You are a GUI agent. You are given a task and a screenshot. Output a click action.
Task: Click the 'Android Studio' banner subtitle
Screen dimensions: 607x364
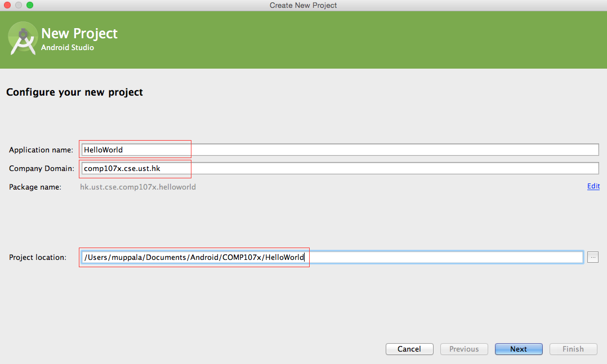coord(68,47)
